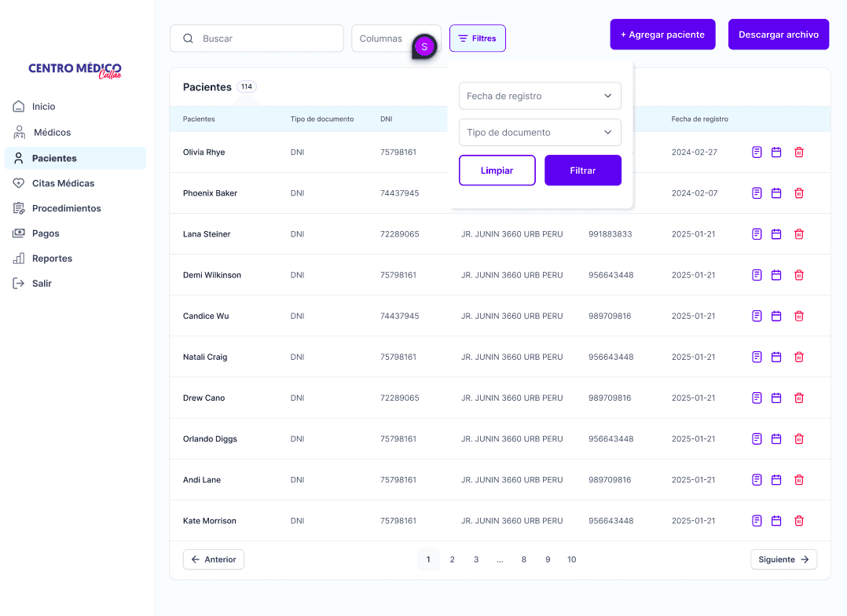The image size is (847, 616).
Task: Click trash icon in Kate Morrison row
Action: tap(799, 521)
